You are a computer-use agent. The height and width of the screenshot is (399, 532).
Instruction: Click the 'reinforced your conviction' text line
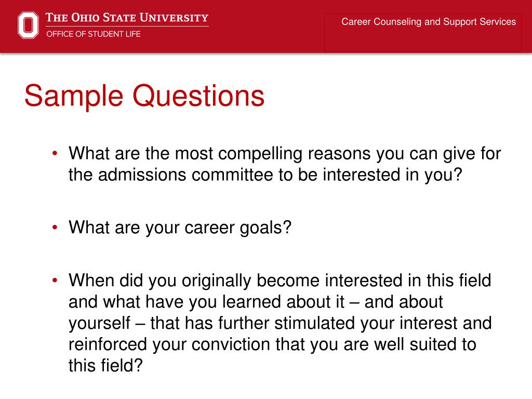[272, 345]
